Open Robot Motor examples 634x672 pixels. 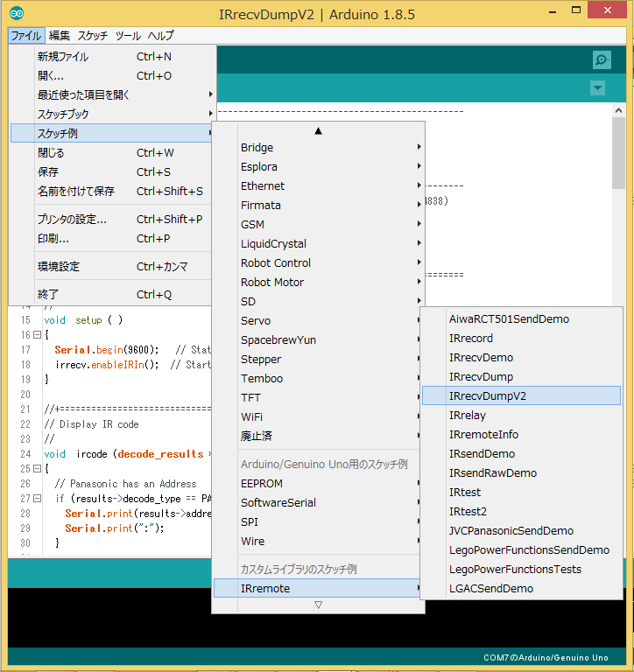[318, 283]
